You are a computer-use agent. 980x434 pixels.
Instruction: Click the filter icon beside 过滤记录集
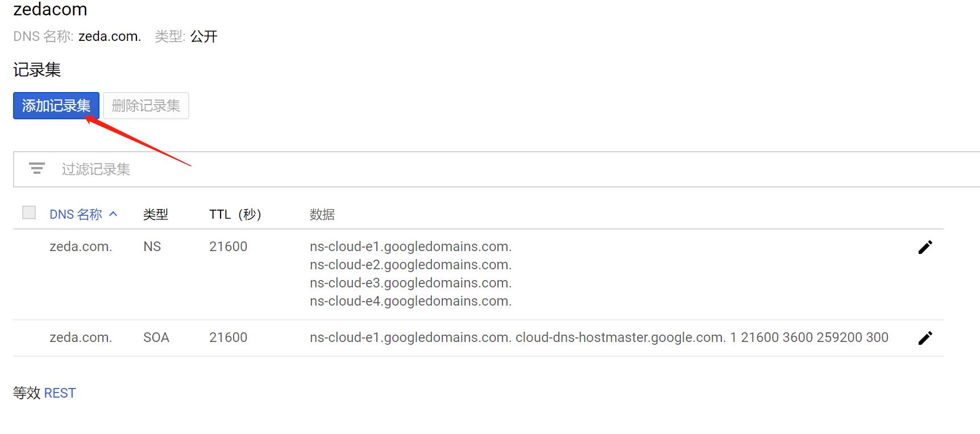pyautogui.click(x=37, y=169)
